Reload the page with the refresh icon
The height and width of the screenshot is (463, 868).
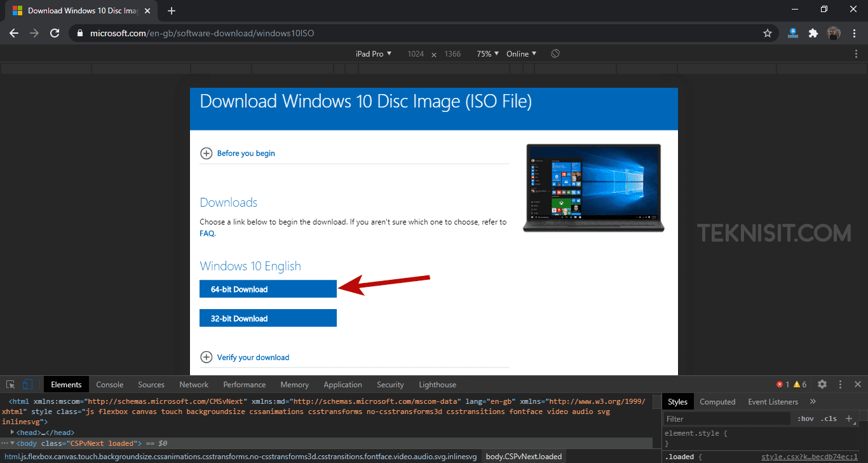(x=55, y=33)
